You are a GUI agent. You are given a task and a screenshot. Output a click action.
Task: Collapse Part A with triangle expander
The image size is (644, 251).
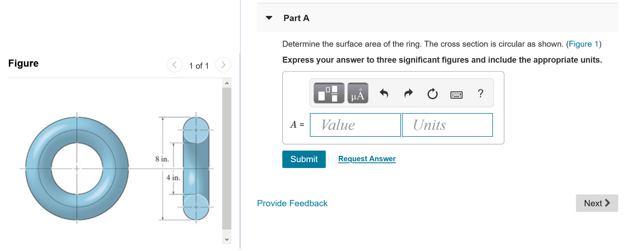269,18
